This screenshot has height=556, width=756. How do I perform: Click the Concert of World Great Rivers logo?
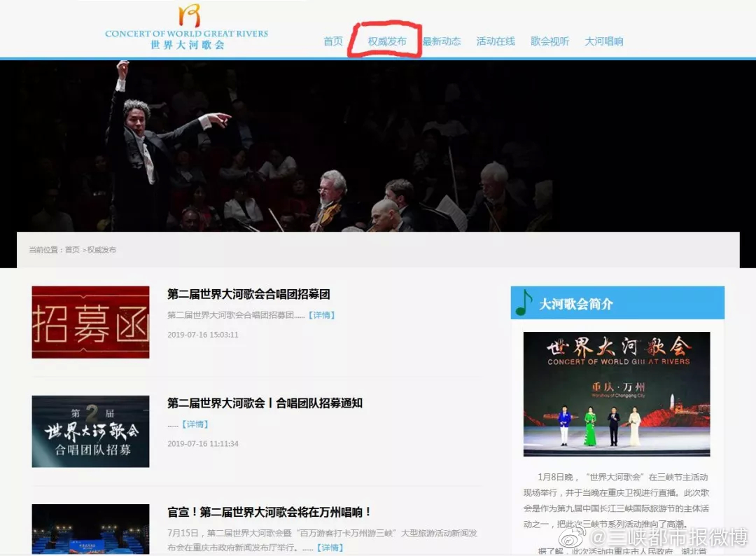coord(187,27)
